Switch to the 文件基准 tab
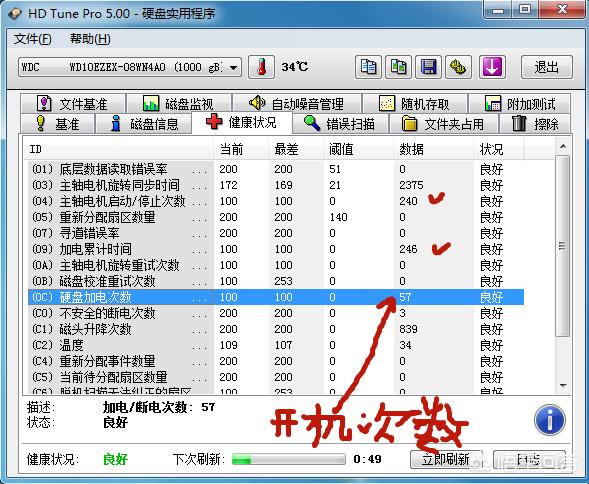The height and width of the screenshot is (484, 589). [73, 103]
